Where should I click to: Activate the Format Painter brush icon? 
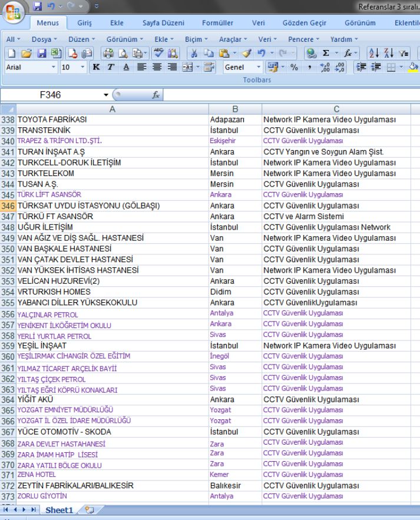(246, 53)
